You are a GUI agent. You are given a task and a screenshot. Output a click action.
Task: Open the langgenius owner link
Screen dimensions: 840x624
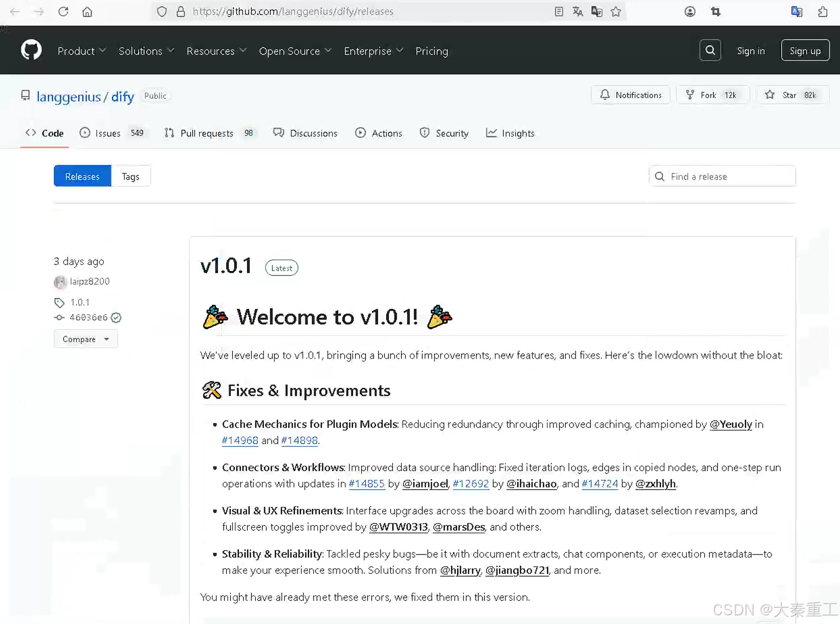point(69,96)
